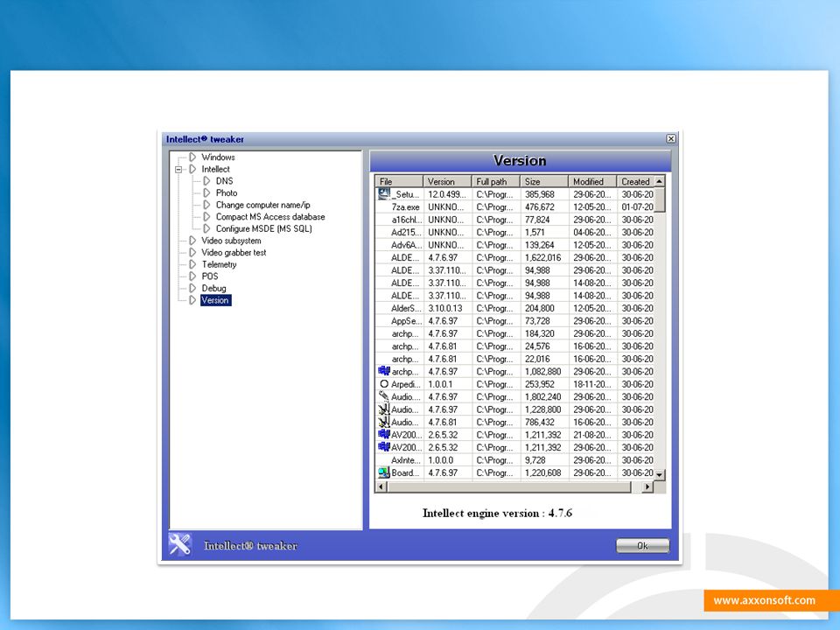Click the Board... file icon
The image size is (840, 630).
click(x=384, y=472)
